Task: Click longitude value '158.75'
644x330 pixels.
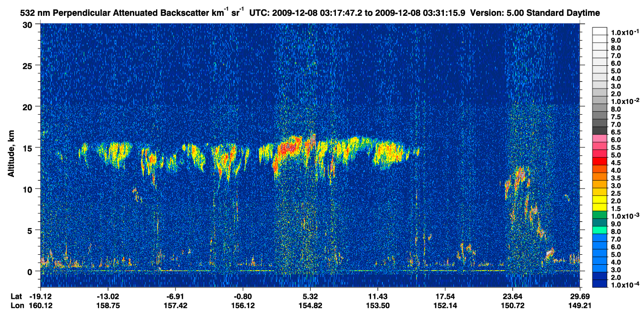Action: click(x=107, y=305)
